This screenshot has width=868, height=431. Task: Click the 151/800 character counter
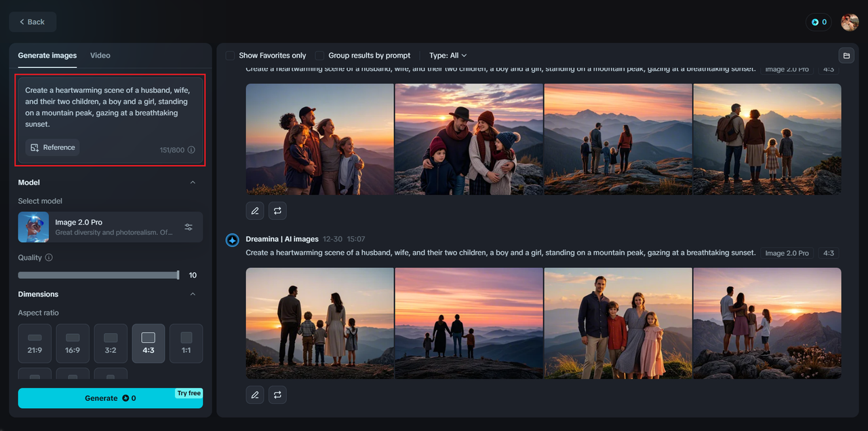coord(172,150)
